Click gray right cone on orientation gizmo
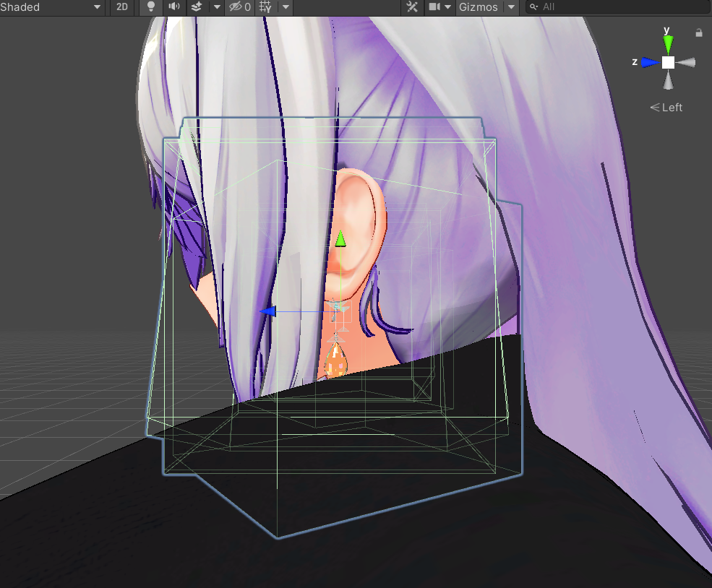This screenshot has height=588, width=712. [x=686, y=63]
